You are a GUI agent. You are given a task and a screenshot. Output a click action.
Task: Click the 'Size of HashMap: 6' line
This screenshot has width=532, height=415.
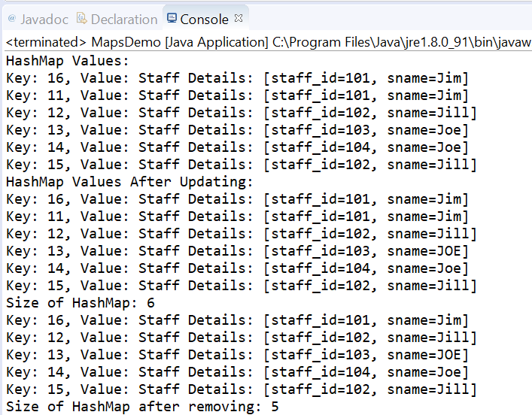click(x=81, y=303)
